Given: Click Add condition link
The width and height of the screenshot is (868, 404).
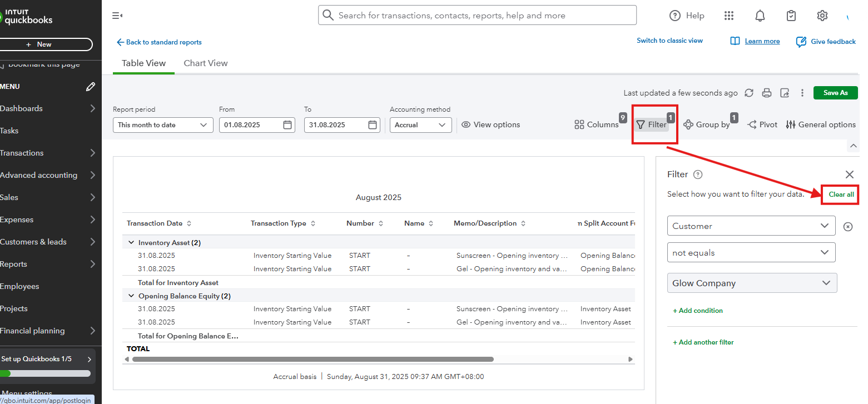Looking at the screenshot, I should point(698,311).
